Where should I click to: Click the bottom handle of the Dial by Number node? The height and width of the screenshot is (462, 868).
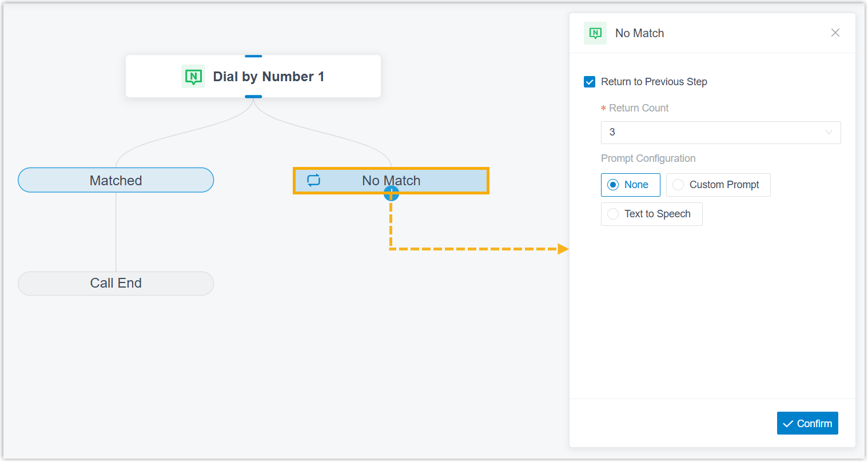(x=253, y=97)
